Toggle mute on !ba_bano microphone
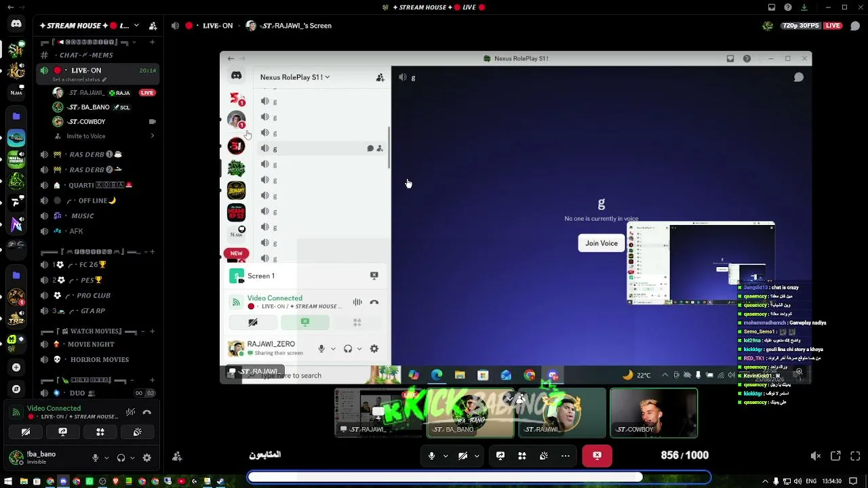 95,457
